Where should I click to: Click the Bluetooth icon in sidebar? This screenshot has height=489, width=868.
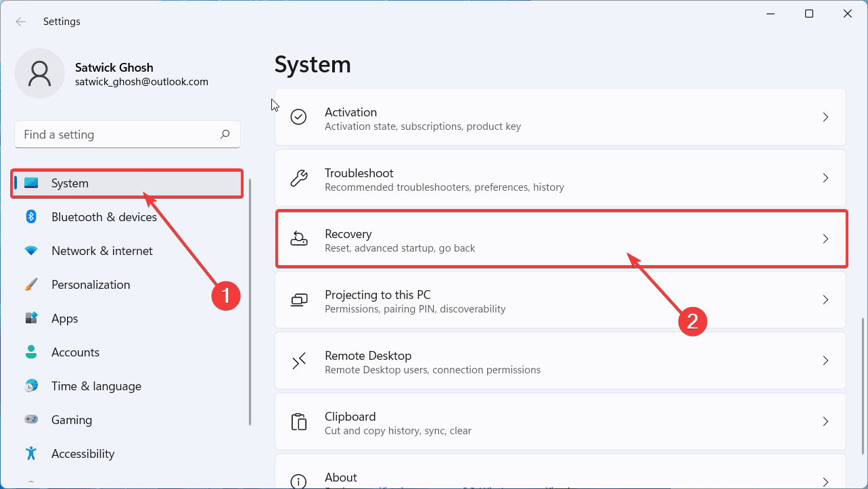31,217
